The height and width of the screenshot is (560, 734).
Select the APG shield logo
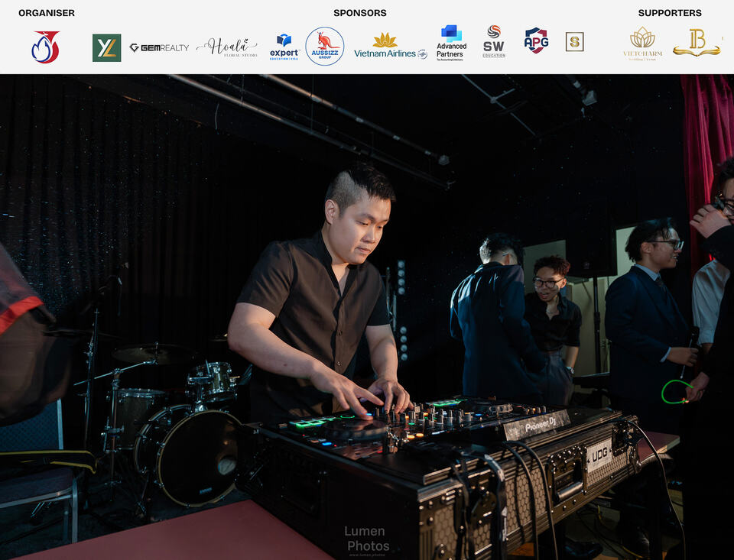coord(536,40)
